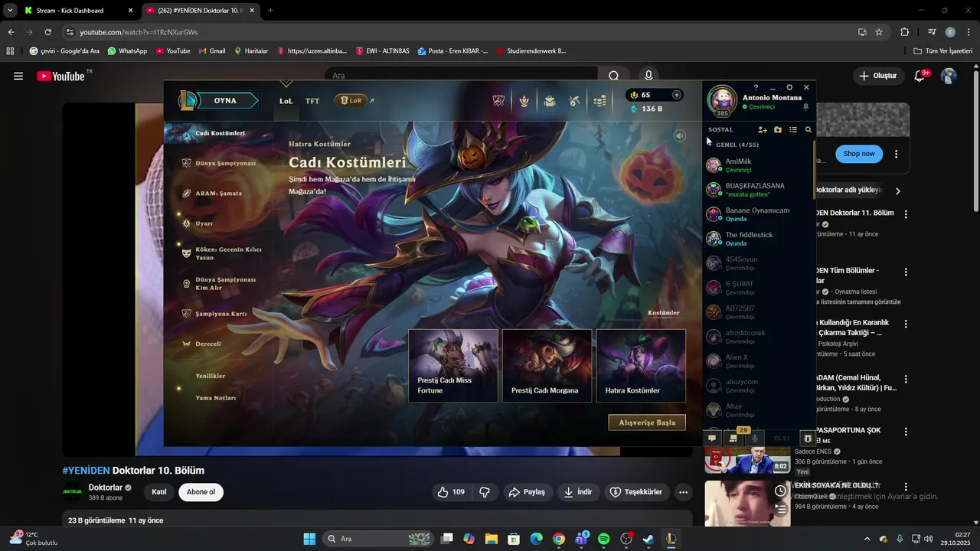Open the YouTube hamburger guide menu
Screen dimensions: 980x551
[x=18, y=76]
